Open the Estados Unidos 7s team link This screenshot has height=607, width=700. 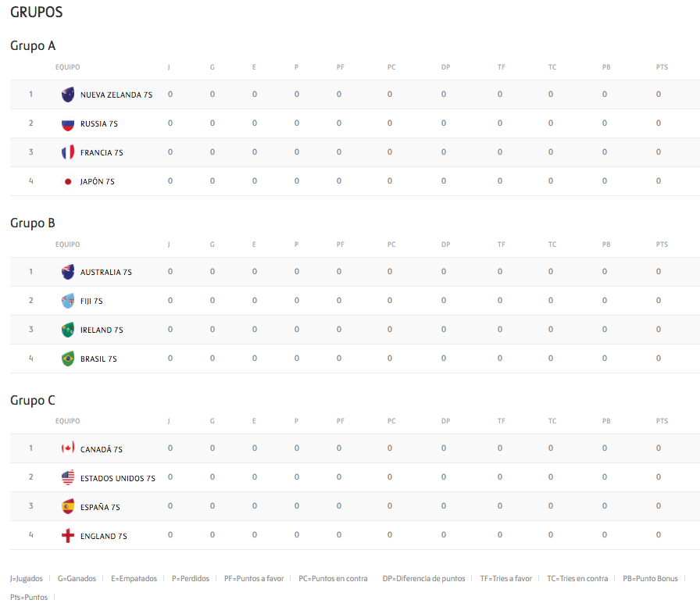118,478
